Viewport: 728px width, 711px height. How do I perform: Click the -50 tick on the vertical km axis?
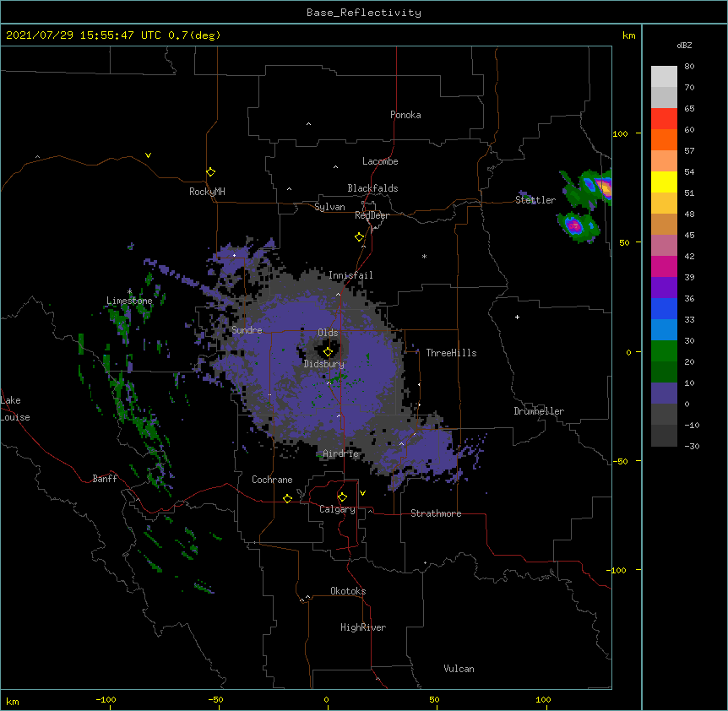(x=620, y=461)
